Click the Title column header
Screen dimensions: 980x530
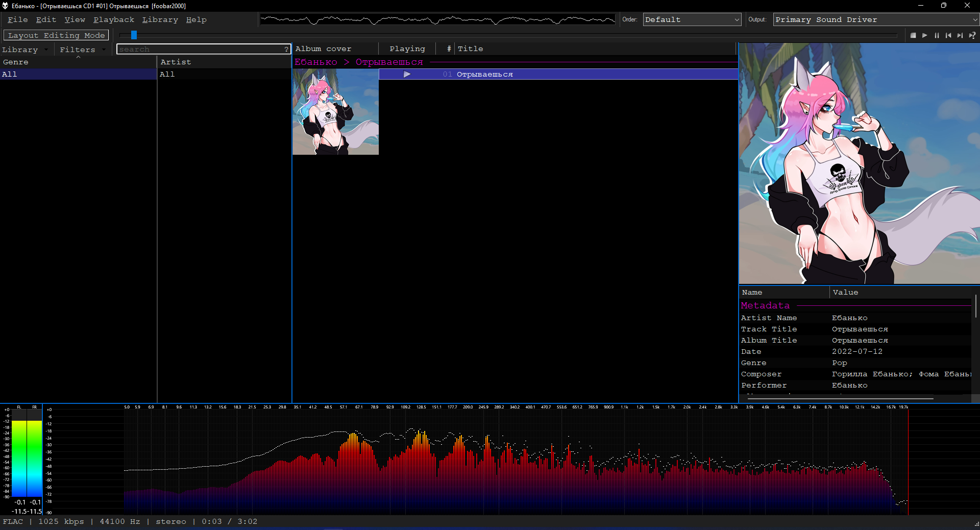[596, 49]
